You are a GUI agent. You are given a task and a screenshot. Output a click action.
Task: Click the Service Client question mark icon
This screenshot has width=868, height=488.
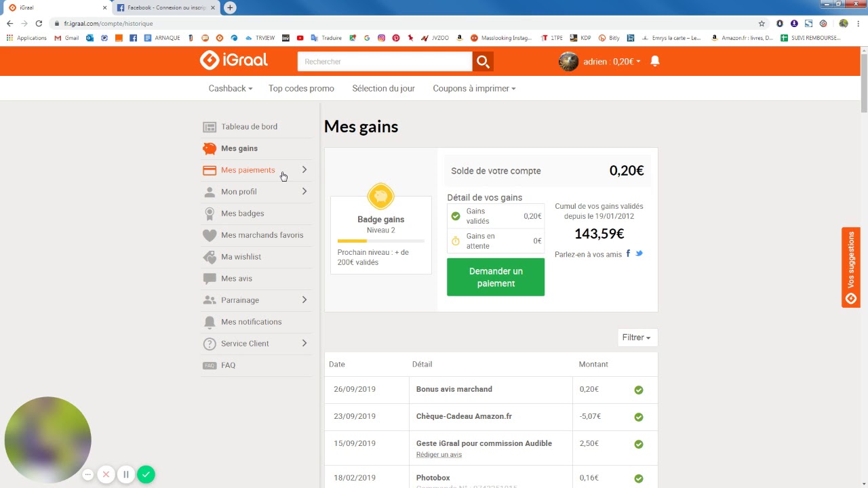tap(210, 344)
